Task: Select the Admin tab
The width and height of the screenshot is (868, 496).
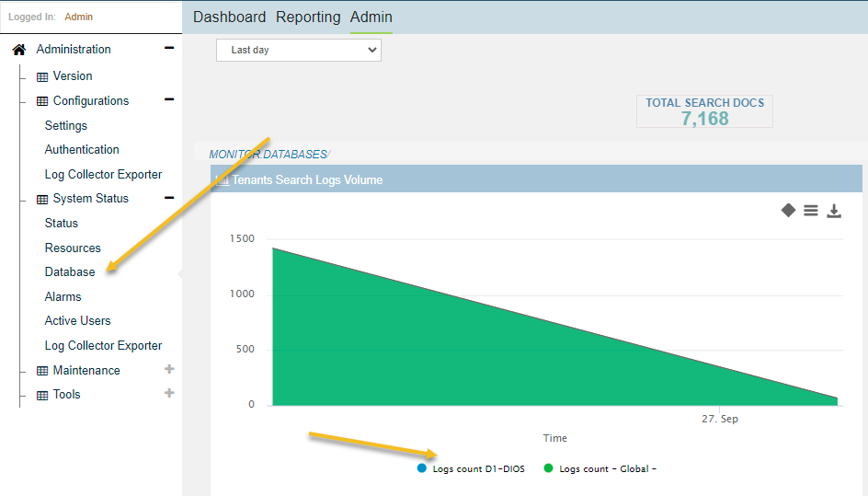Action: coord(371,17)
